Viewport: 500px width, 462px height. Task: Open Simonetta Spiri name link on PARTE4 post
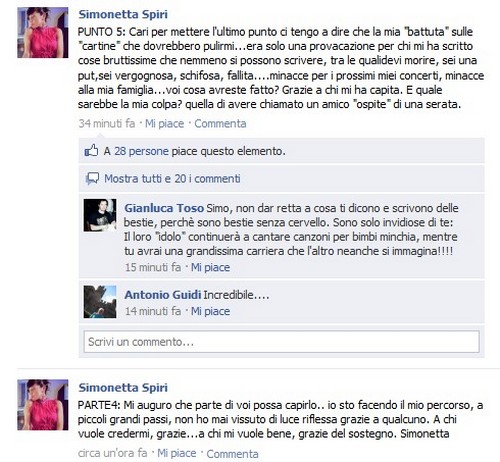point(123,388)
